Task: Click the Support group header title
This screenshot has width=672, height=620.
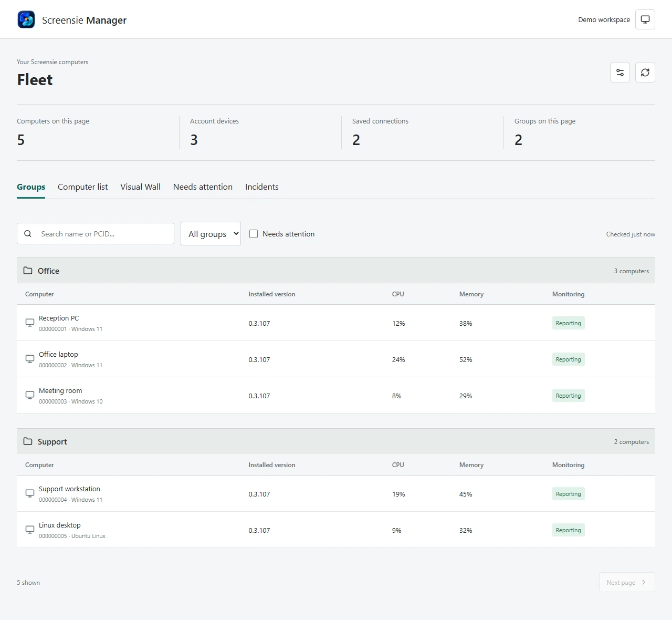Action: (52, 442)
